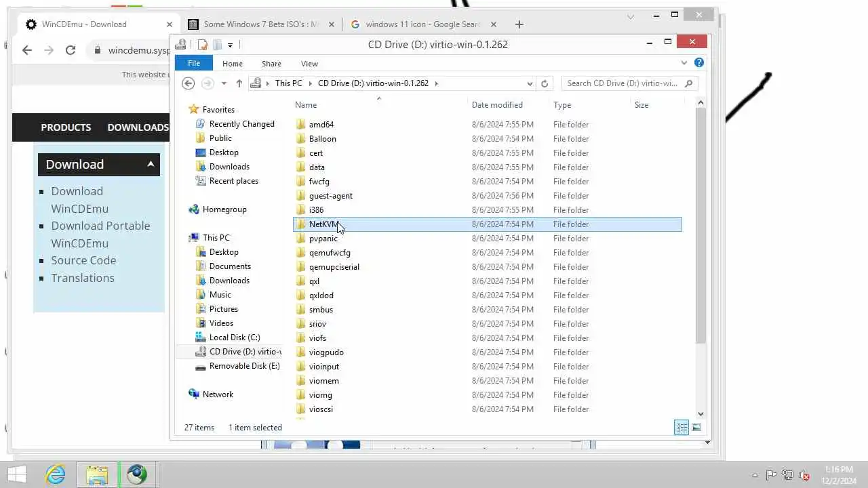Open a new browser tab
This screenshot has width=868, height=488.
point(519,24)
